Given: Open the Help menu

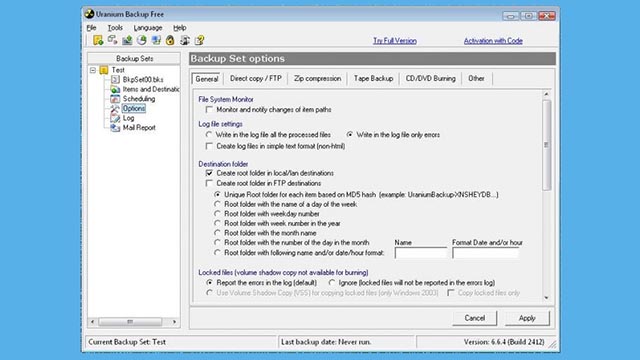Looking at the screenshot, I should pos(180,28).
